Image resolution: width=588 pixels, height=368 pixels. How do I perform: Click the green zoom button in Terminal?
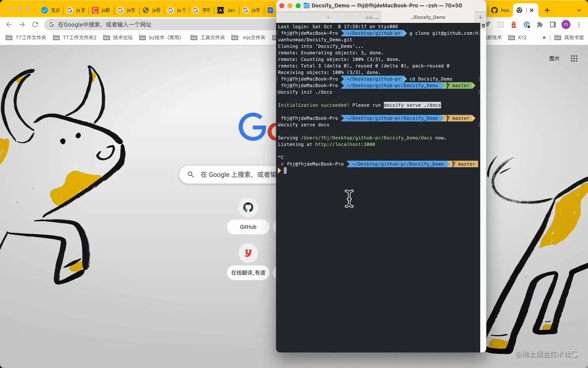click(298, 5)
